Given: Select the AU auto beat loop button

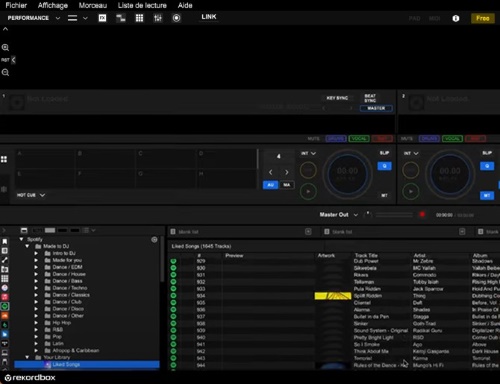Looking at the screenshot, I should point(271,185).
